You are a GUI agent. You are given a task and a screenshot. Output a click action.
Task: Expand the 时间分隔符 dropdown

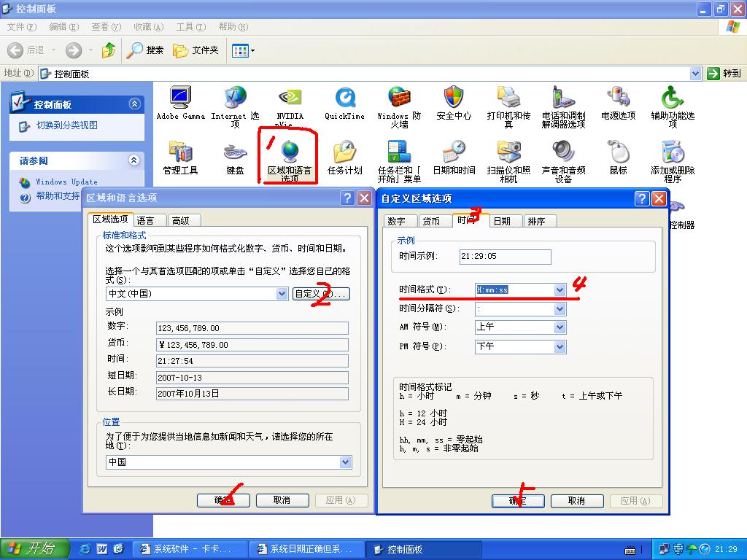[560, 309]
